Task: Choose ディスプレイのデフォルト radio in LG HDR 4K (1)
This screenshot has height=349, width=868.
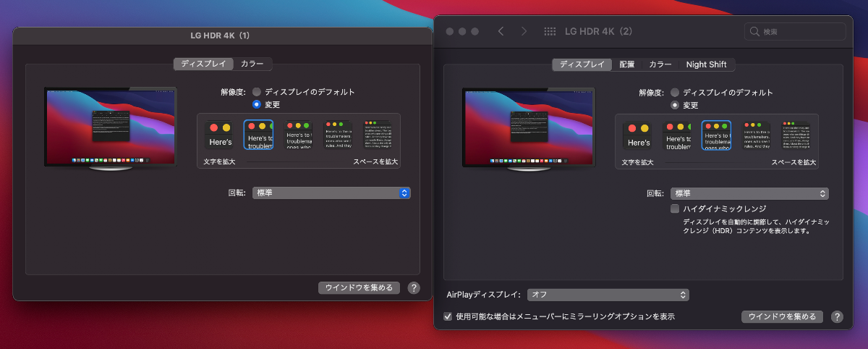Action: coord(257,92)
